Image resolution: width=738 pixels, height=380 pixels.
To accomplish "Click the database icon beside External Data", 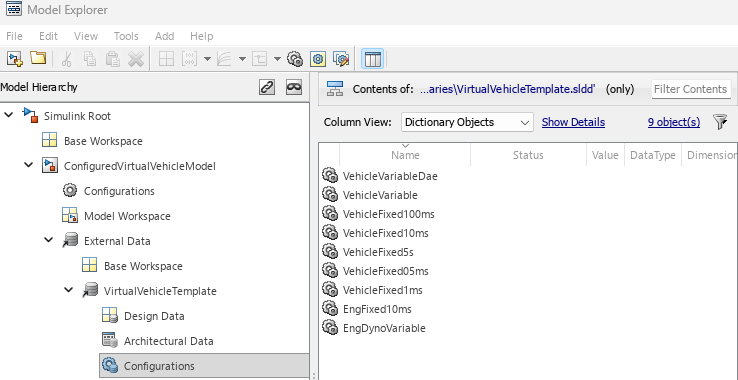I will tap(70, 240).
